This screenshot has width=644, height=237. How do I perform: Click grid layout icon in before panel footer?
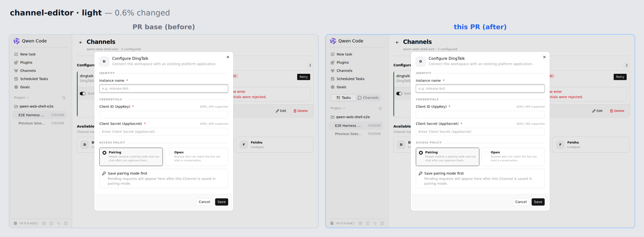pyautogui.click(x=44, y=223)
